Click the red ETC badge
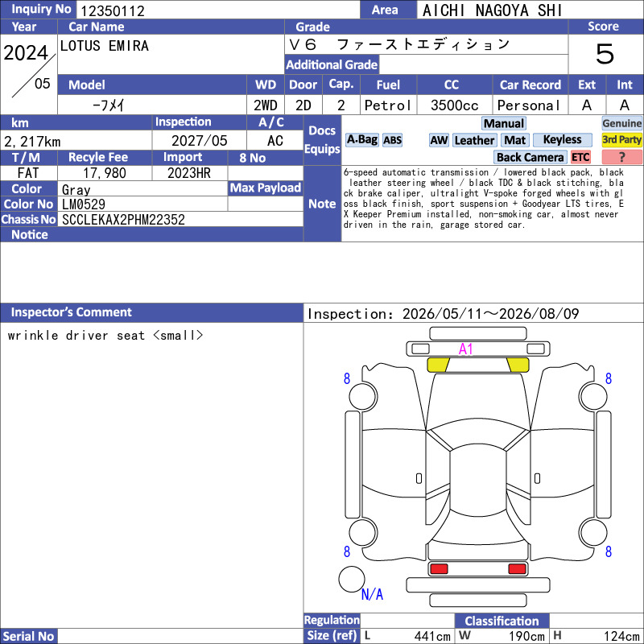This screenshot has width=644, height=644. [580, 157]
